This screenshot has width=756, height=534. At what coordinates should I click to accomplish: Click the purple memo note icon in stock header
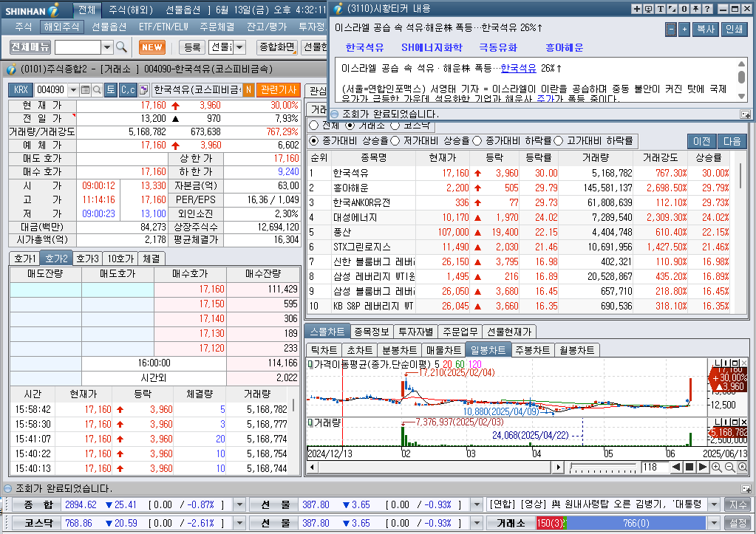[x=143, y=89]
